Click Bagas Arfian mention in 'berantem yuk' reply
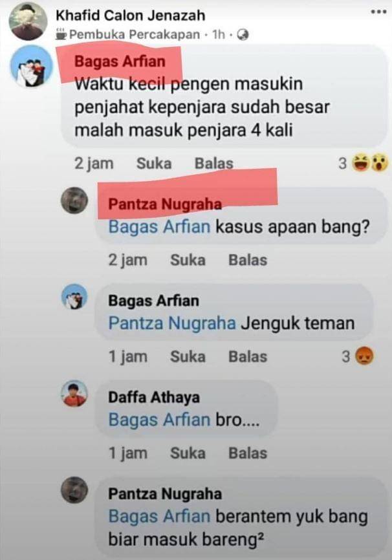392x560 pixels. (159, 517)
